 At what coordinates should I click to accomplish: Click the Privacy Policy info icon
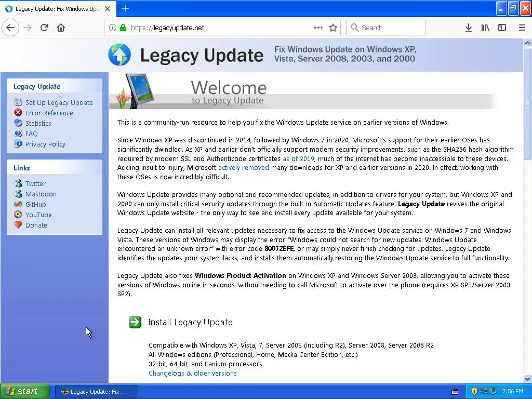pos(18,143)
